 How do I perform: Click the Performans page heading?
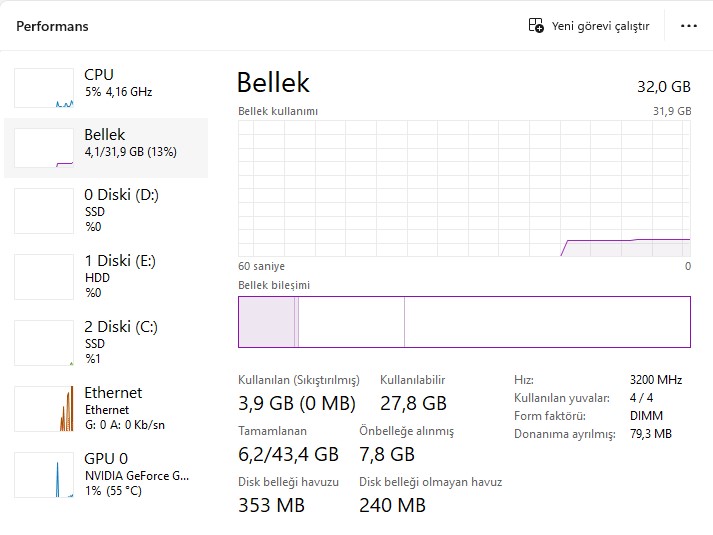[x=52, y=26]
